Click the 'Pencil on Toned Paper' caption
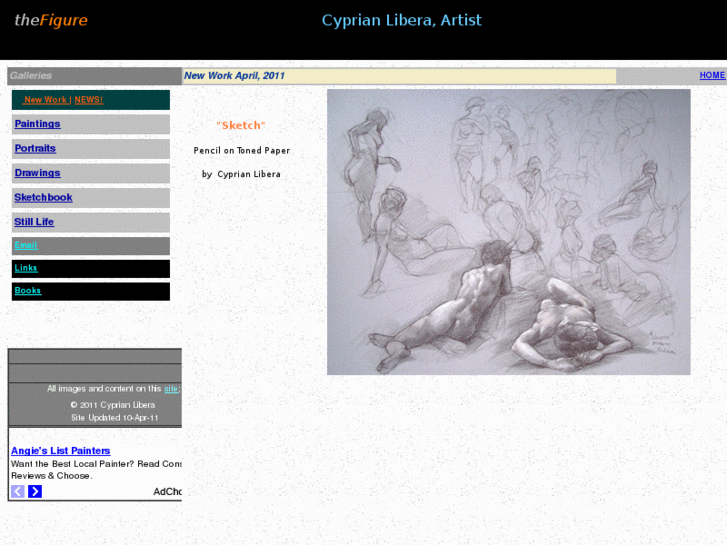727x545 pixels. click(x=242, y=150)
